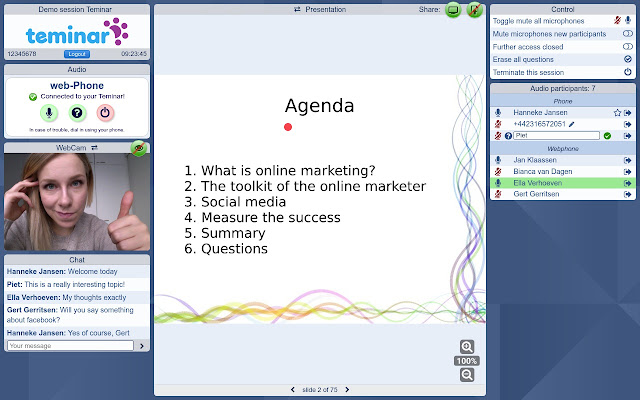
Task: Confirm Piet's name with the green check icon
Action: pos(607,136)
